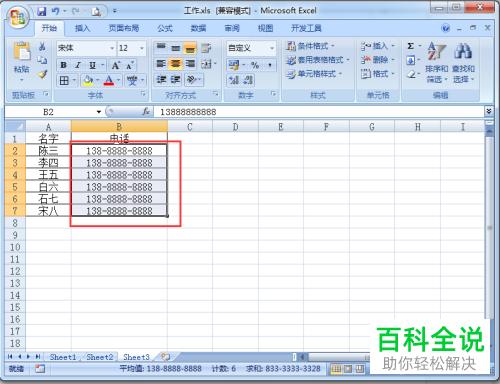
Task: Apply comma style to numbers
Action: tap(270, 65)
